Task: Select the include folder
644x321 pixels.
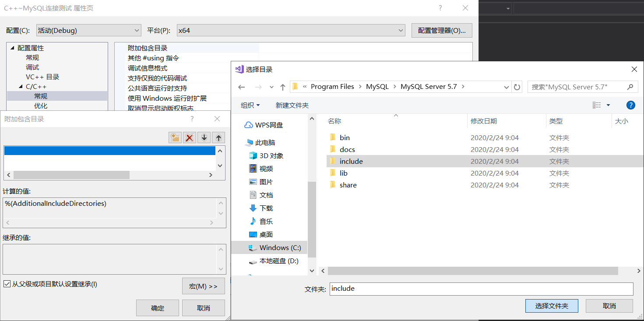Action: tap(351, 161)
